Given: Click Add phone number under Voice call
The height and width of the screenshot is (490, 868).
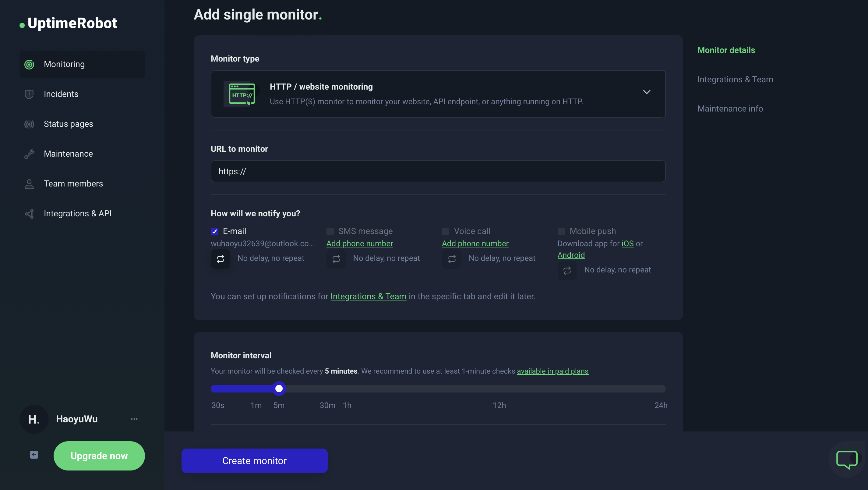Looking at the screenshot, I should [475, 243].
